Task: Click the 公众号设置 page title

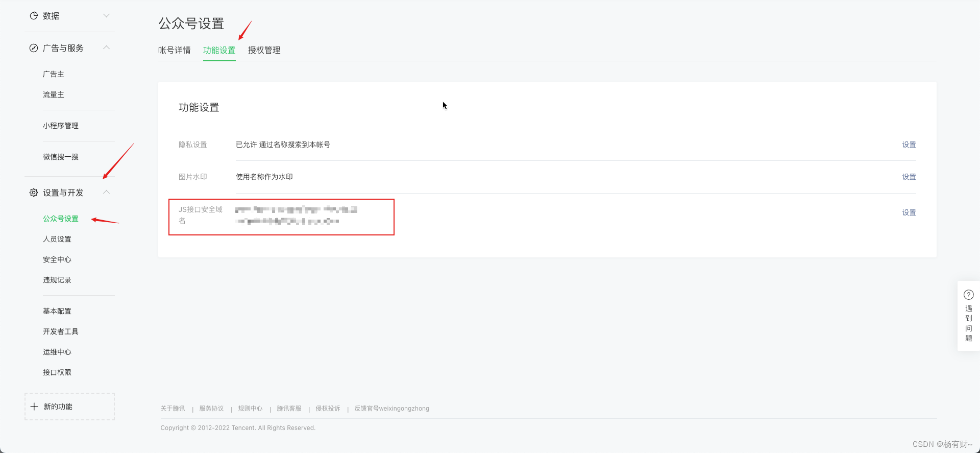Action: click(191, 23)
